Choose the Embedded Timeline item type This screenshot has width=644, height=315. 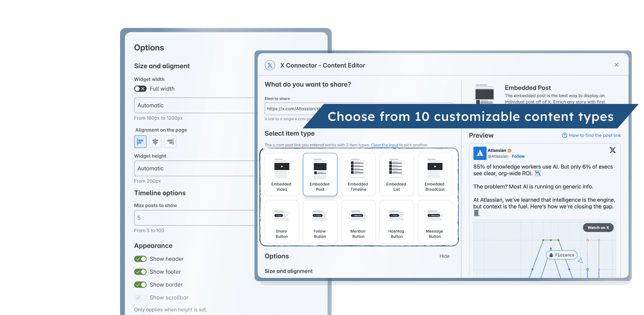point(358,174)
